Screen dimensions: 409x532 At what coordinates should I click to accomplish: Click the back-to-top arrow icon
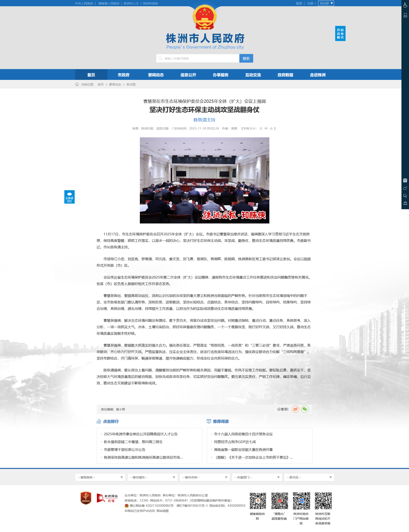coord(405,203)
